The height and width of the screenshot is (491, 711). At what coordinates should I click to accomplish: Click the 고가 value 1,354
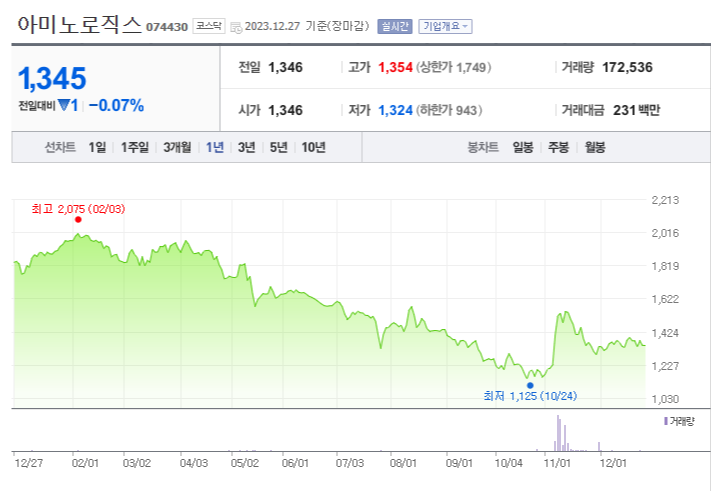(x=395, y=68)
